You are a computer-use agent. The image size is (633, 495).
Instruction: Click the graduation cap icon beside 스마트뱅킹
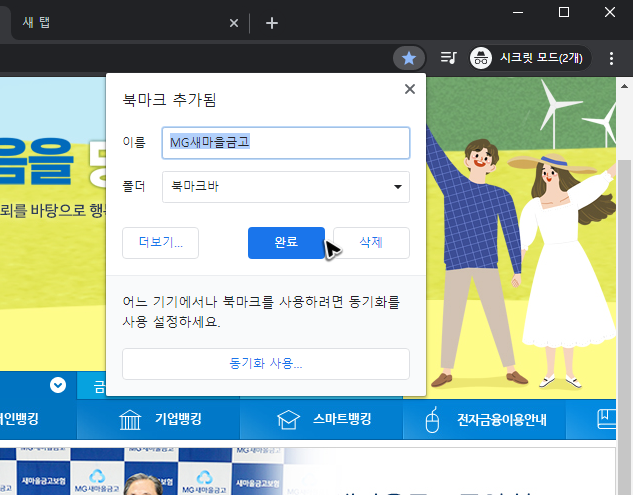tap(288, 419)
